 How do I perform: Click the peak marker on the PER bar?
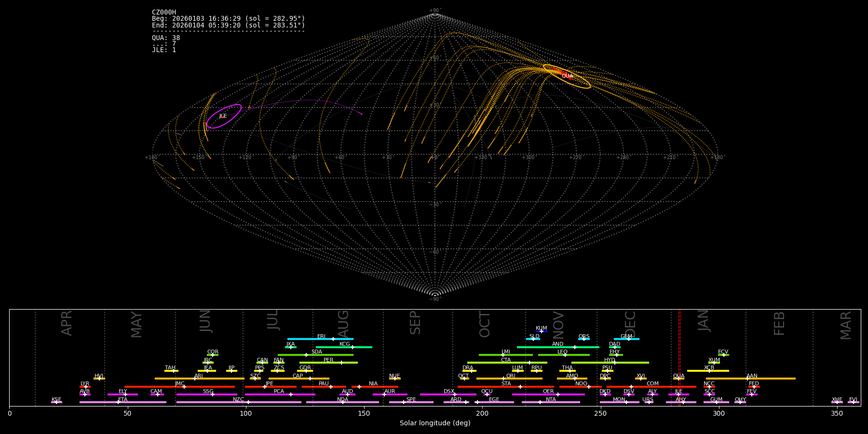[341, 363]
